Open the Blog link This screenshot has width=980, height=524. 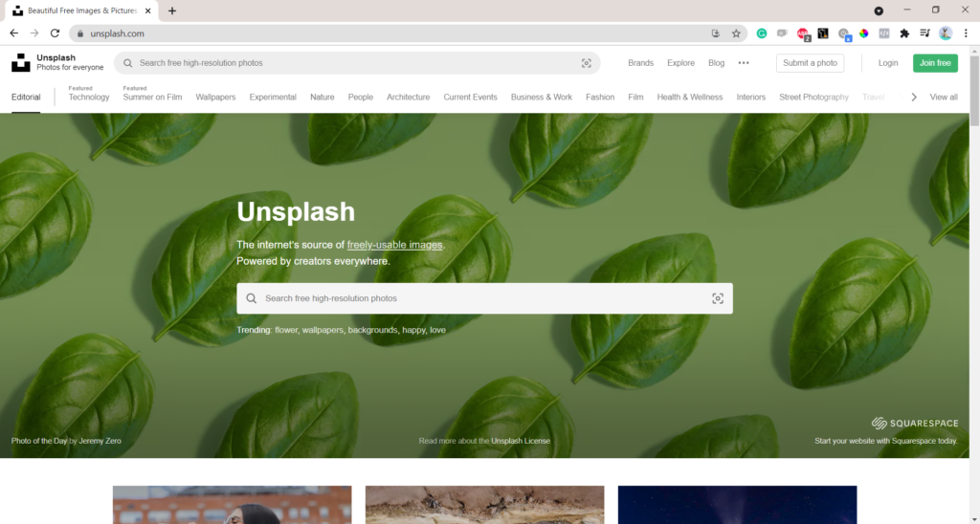716,63
